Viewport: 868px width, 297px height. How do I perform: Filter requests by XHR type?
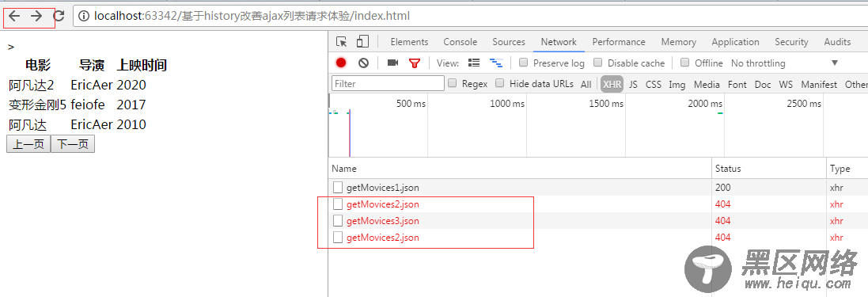coord(612,84)
